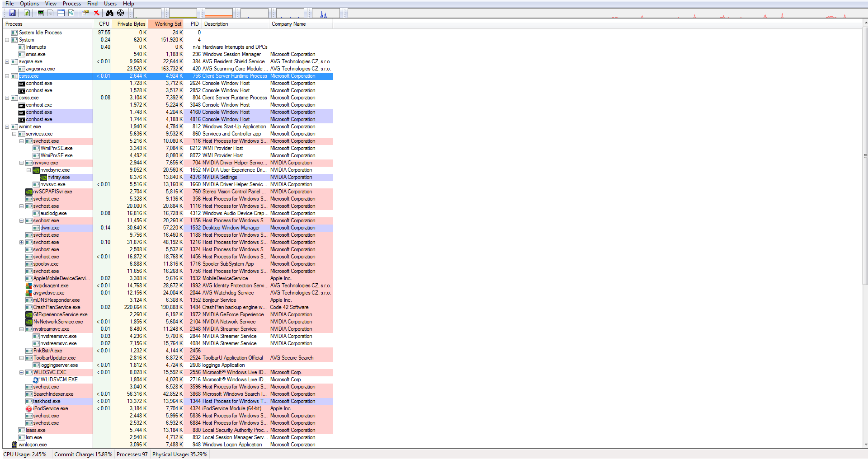
Task: Click the red X Kill Process icon
Action: pos(96,13)
